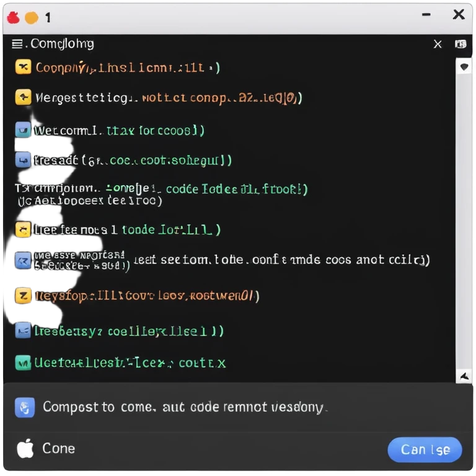Select the line starting with Merges

point(169,98)
